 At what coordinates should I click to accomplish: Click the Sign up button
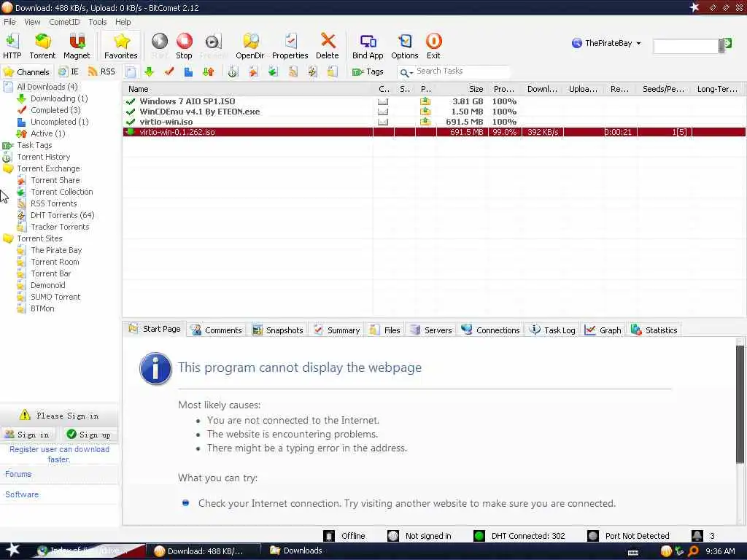pyautogui.click(x=89, y=435)
